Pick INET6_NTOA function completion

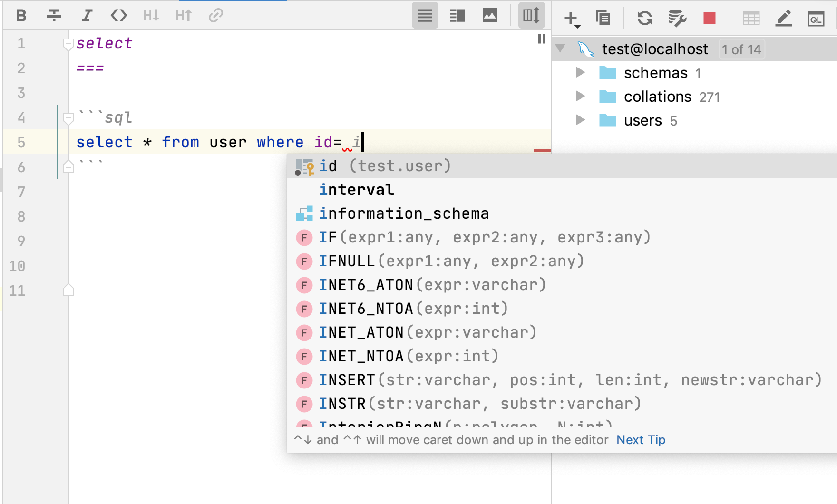click(x=562, y=309)
